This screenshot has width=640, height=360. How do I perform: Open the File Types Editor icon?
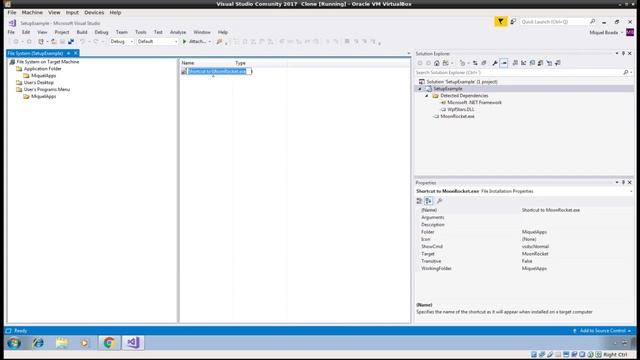(532, 63)
